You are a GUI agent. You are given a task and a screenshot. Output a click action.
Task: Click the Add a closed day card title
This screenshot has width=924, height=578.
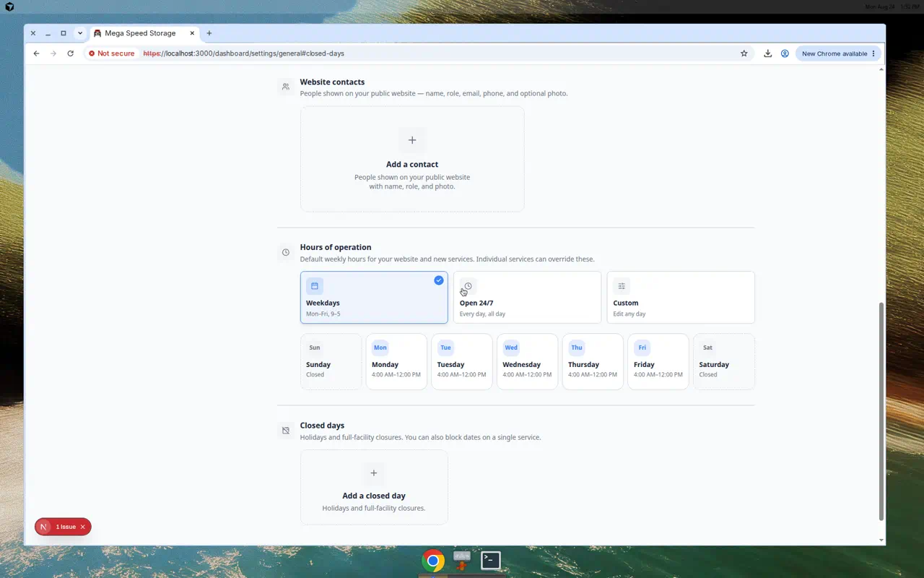coord(374,496)
